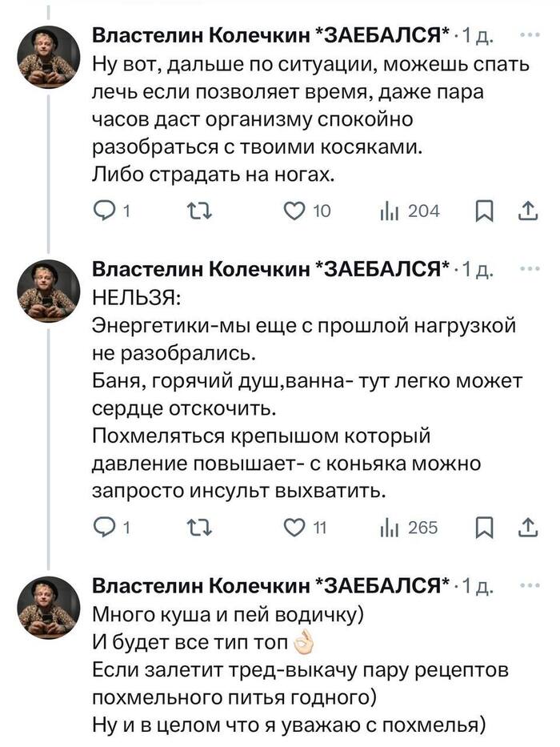Image resolution: width=560 pixels, height=747 pixels.
Task: Bookmark the tweet with 204 views
Action: coord(483,211)
